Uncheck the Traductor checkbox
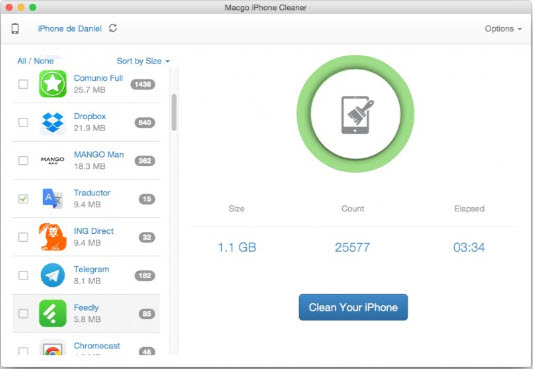Image resolution: width=533 pixels, height=369 pixels. pos(23,199)
